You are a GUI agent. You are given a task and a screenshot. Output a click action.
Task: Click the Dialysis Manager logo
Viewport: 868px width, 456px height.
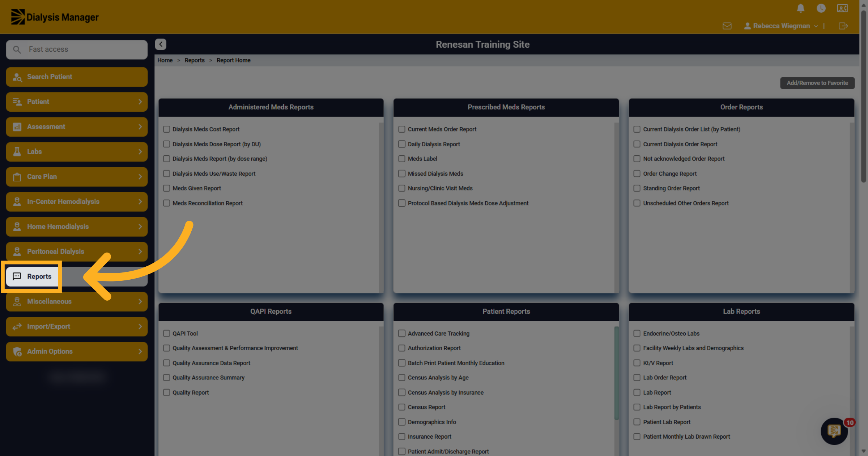click(55, 17)
